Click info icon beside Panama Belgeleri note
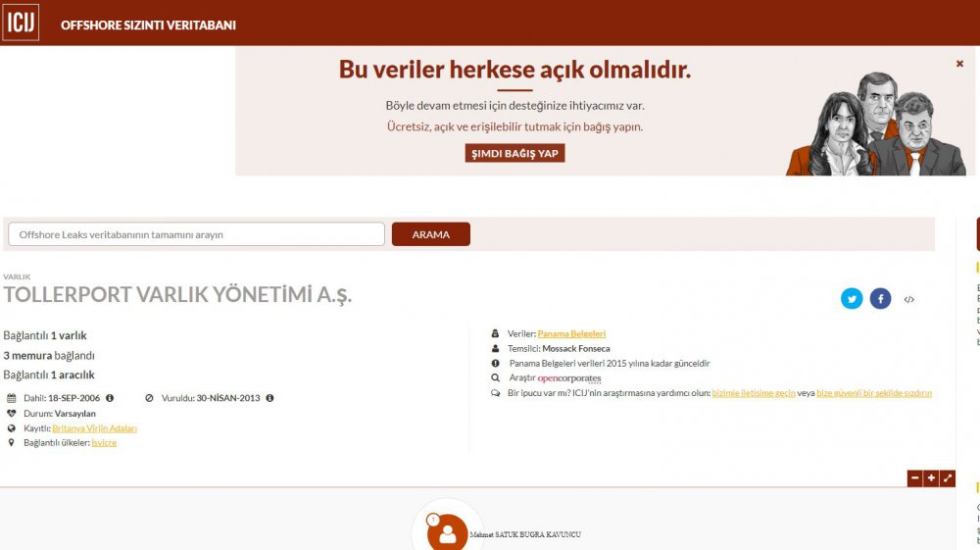Image resolution: width=980 pixels, height=550 pixels. [495, 363]
